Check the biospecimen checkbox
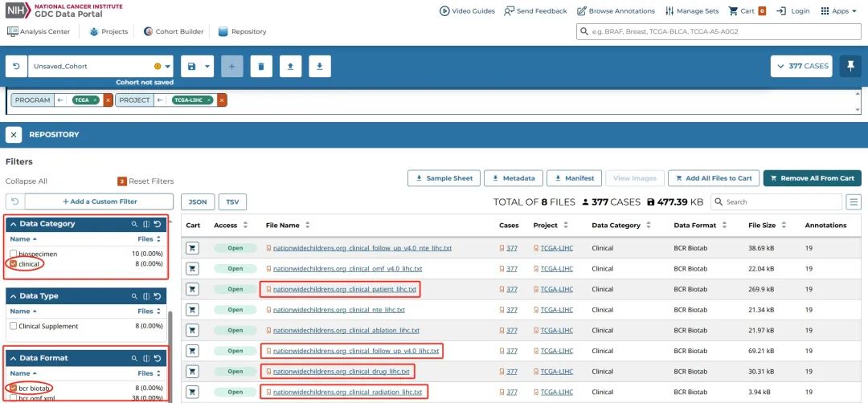 pyautogui.click(x=13, y=254)
